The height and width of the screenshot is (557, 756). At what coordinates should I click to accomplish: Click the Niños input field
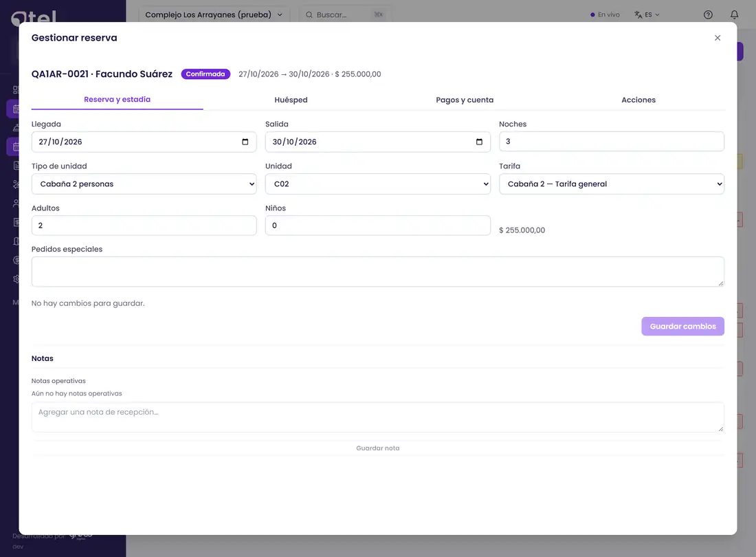[377, 226]
